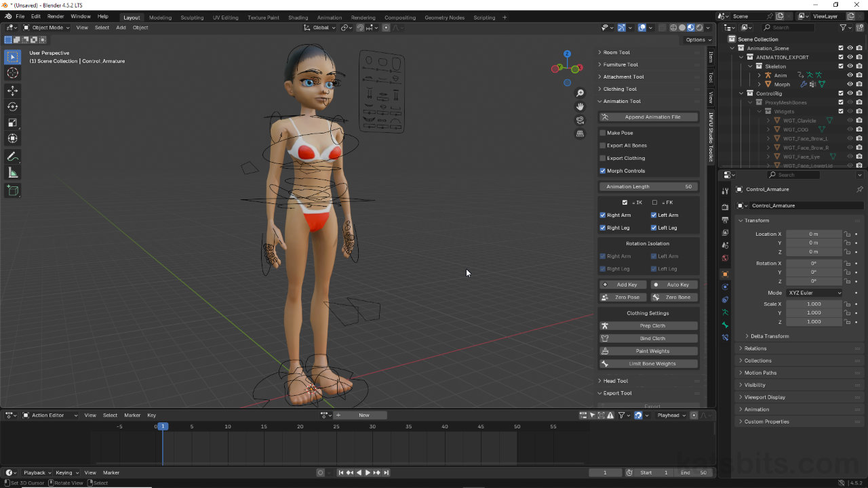The height and width of the screenshot is (488, 868).
Task: Enable the Make Pose checkbox
Action: point(603,133)
